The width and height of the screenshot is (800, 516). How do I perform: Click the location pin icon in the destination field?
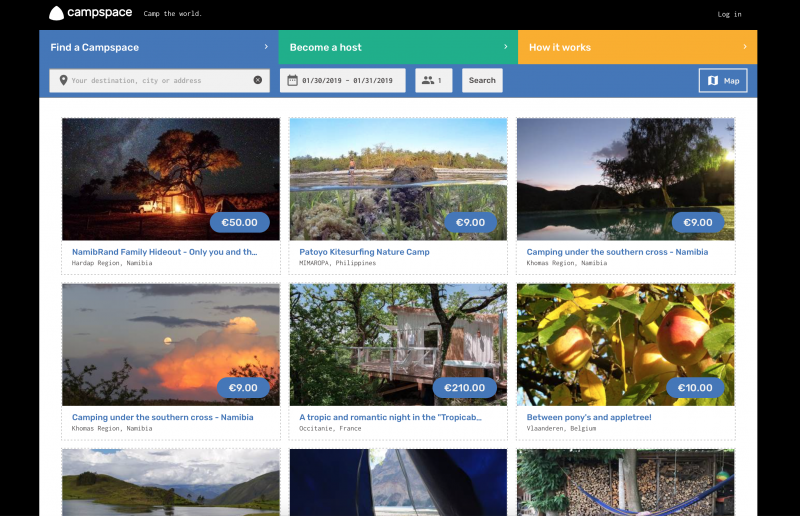pyautogui.click(x=63, y=80)
